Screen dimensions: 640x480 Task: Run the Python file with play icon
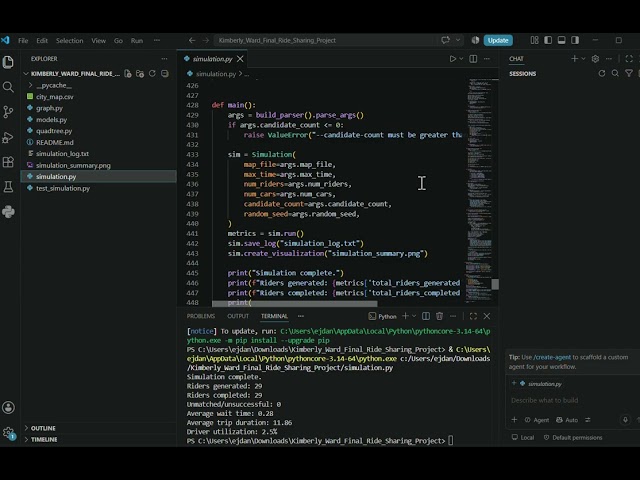(x=453, y=59)
